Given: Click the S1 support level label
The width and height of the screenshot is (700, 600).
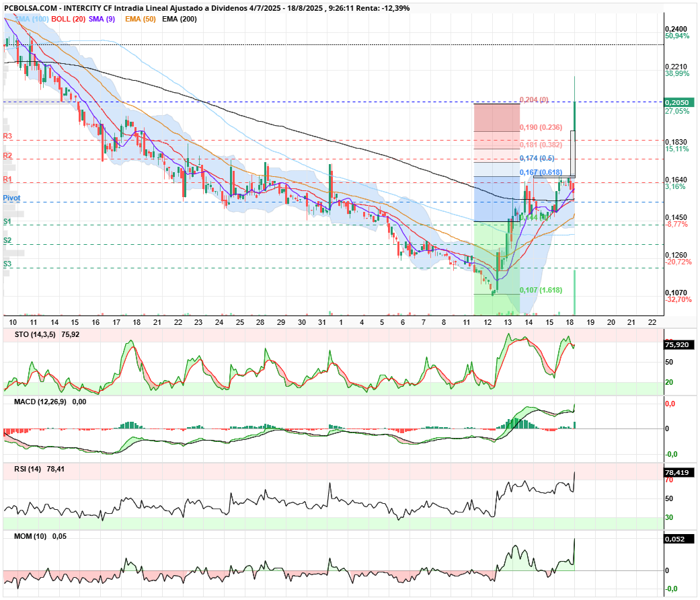Looking at the screenshot, I should tap(7, 221).
